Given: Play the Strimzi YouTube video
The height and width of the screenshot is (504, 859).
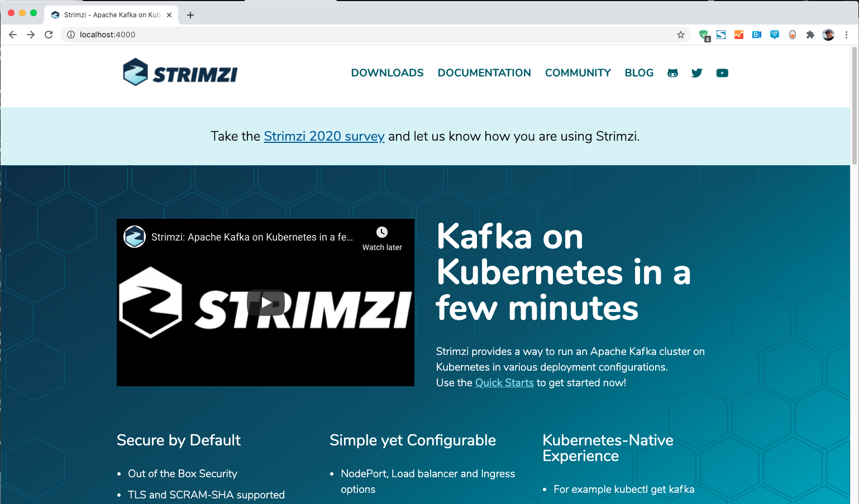Looking at the screenshot, I should tap(266, 303).
